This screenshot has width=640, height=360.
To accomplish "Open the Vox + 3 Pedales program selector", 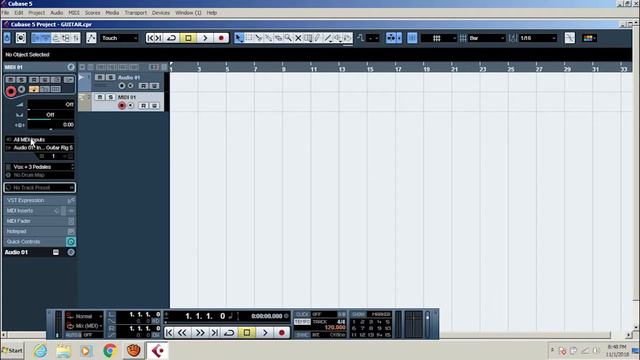I will pyautogui.click(x=40, y=167).
